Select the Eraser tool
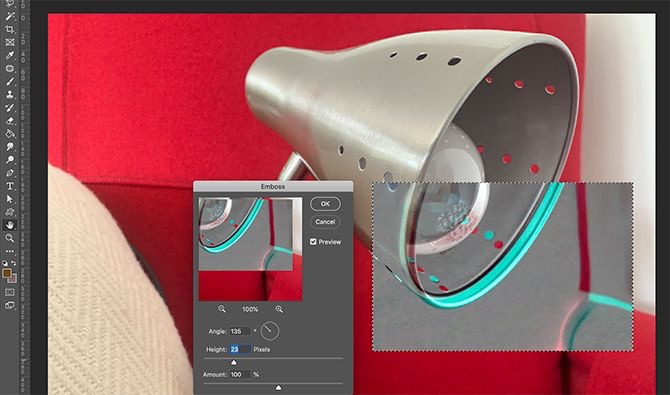The height and width of the screenshot is (395, 670). pos(10,121)
